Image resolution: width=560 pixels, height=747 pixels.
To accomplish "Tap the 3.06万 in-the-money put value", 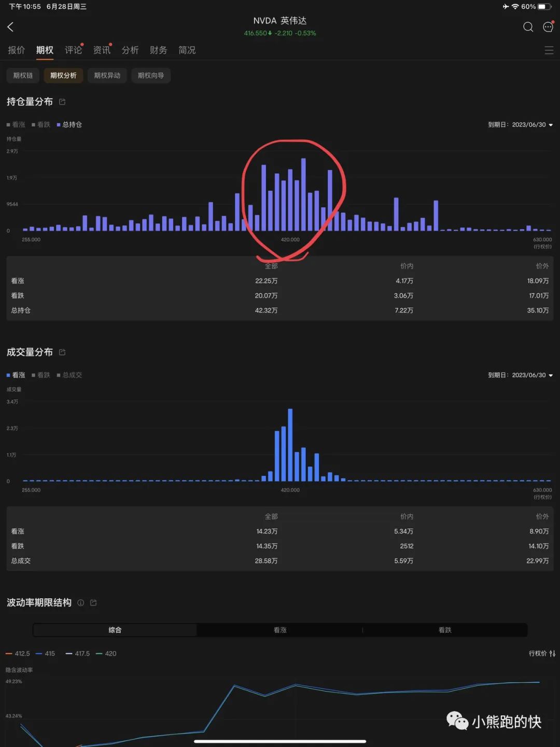I will point(403,295).
